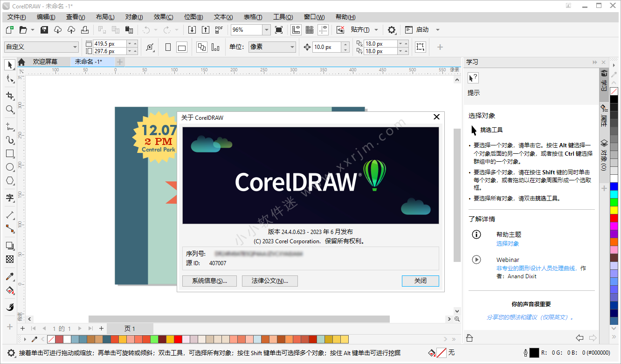Expand the 启动 launch dropdown arrow
The image size is (621, 364).
point(437,30)
